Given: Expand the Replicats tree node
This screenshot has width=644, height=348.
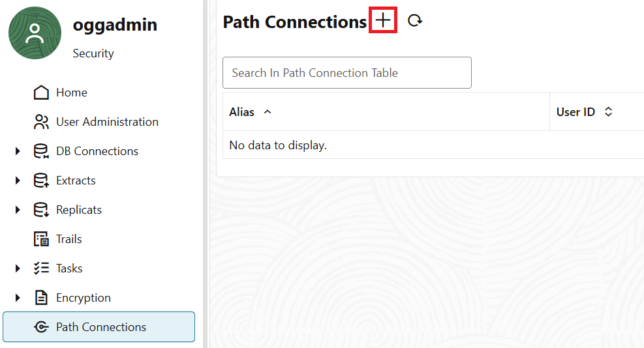Looking at the screenshot, I should 18,210.
